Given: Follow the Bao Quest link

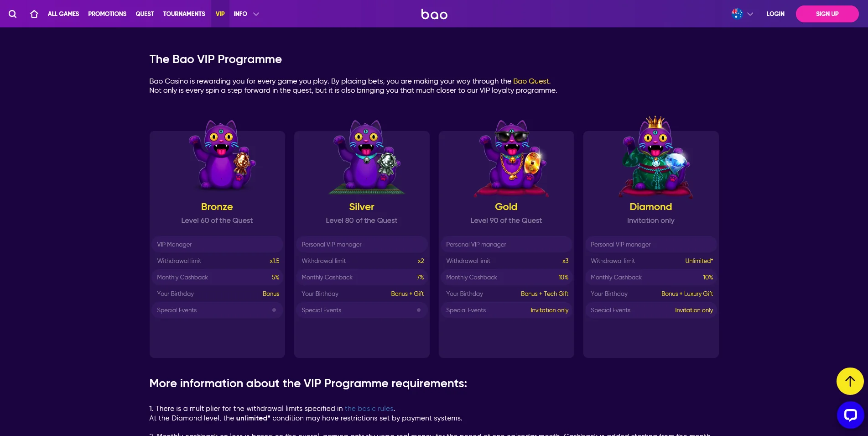Looking at the screenshot, I should pos(531,81).
